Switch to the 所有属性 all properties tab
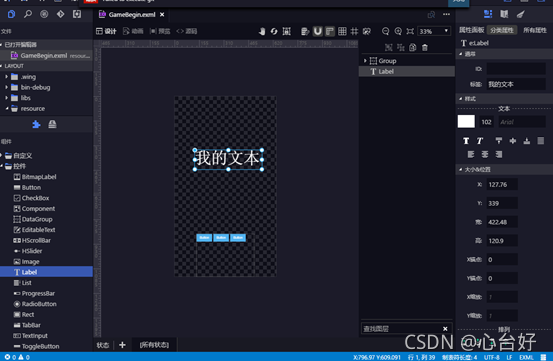Image resolution: width=553 pixels, height=361 pixels. tap(535, 30)
